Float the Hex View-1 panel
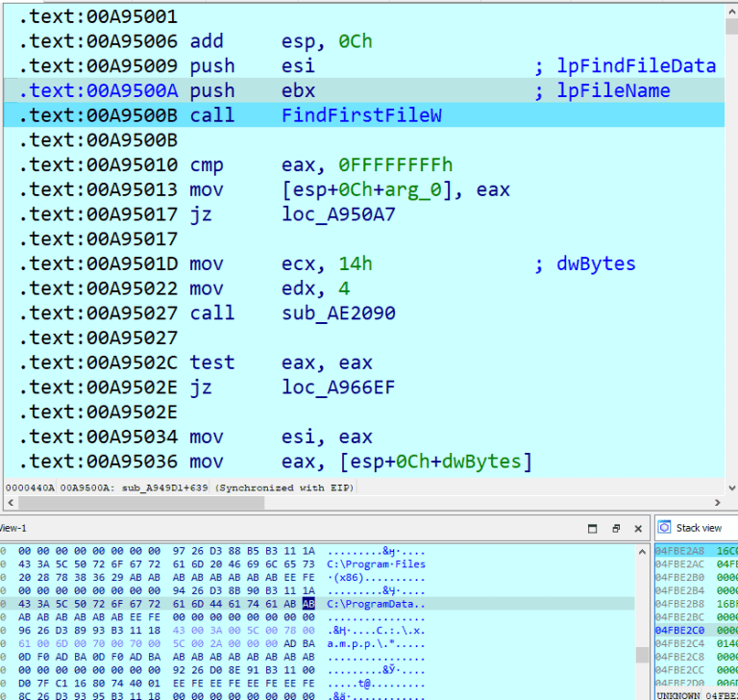Image resolution: width=738 pixels, height=700 pixels. pos(617,528)
